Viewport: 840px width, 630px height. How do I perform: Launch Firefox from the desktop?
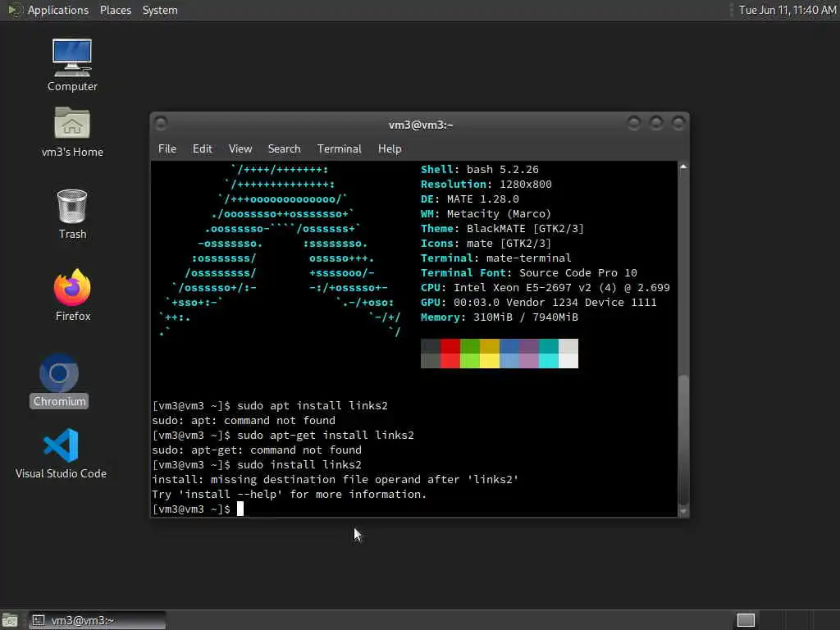pos(72,294)
